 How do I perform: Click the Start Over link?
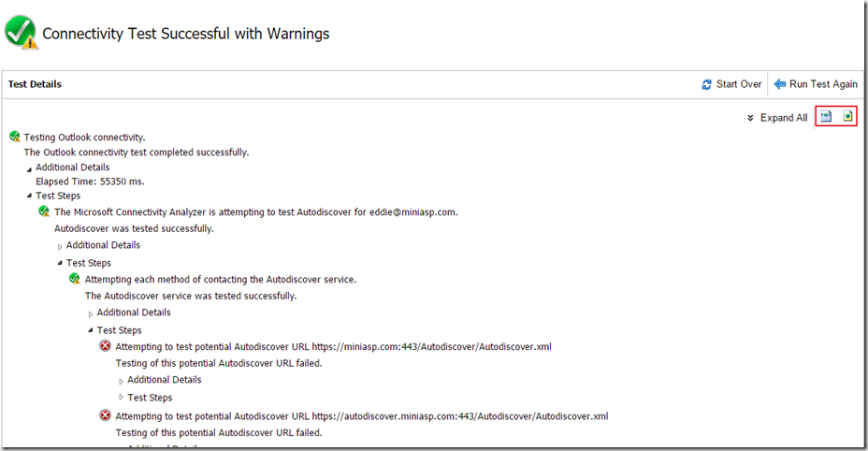click(x=738, y=84)
